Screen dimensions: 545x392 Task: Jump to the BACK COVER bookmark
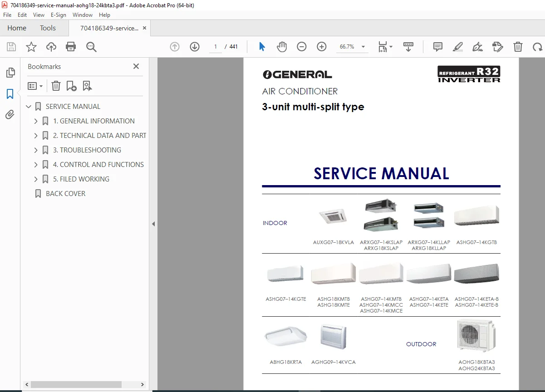click(65, 194)
